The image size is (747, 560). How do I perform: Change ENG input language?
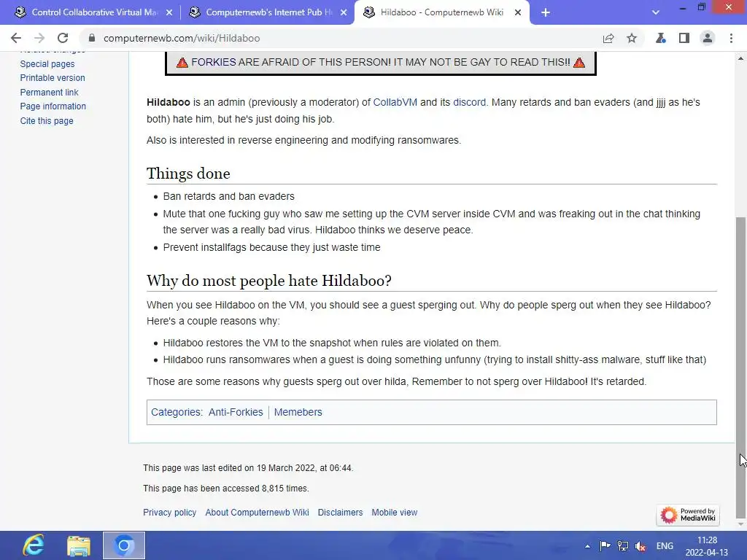click(665, 546)
